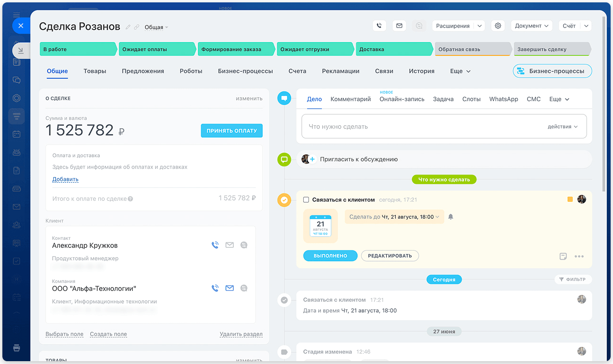Call contact Александр Кружков via phone icon
Screen dimensions: 613x364
coord(215,245)
